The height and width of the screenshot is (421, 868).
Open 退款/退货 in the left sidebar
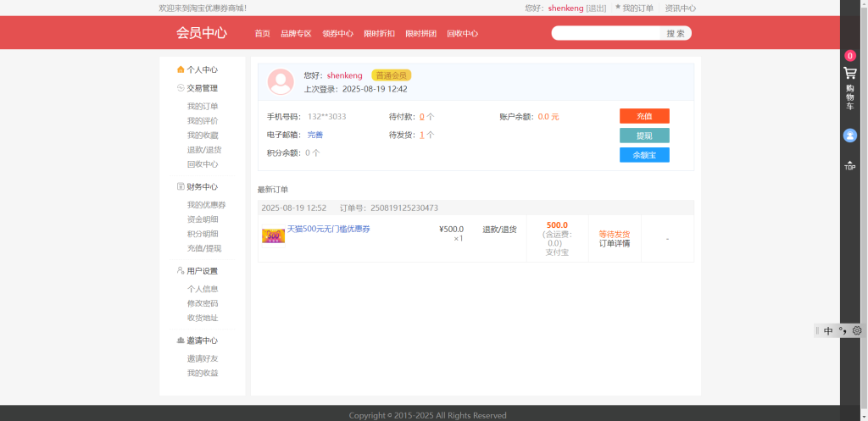coord(204,150)
